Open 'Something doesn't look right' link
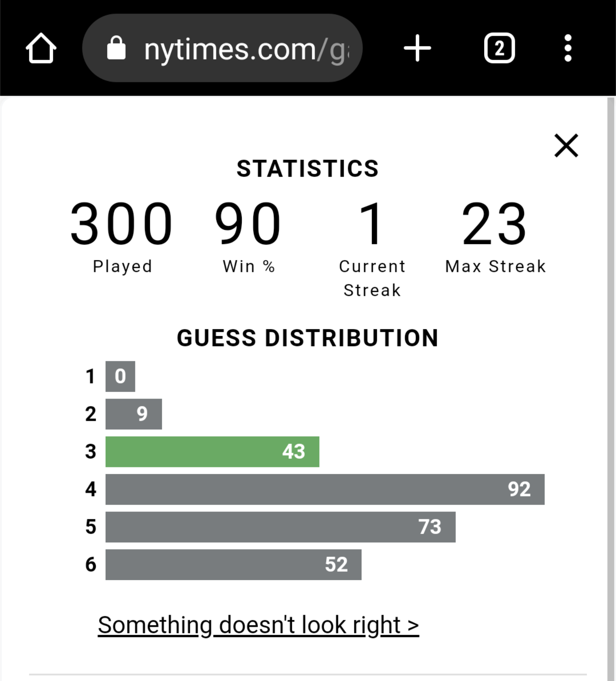The image size is (616, 681). [x=258, y=625]
